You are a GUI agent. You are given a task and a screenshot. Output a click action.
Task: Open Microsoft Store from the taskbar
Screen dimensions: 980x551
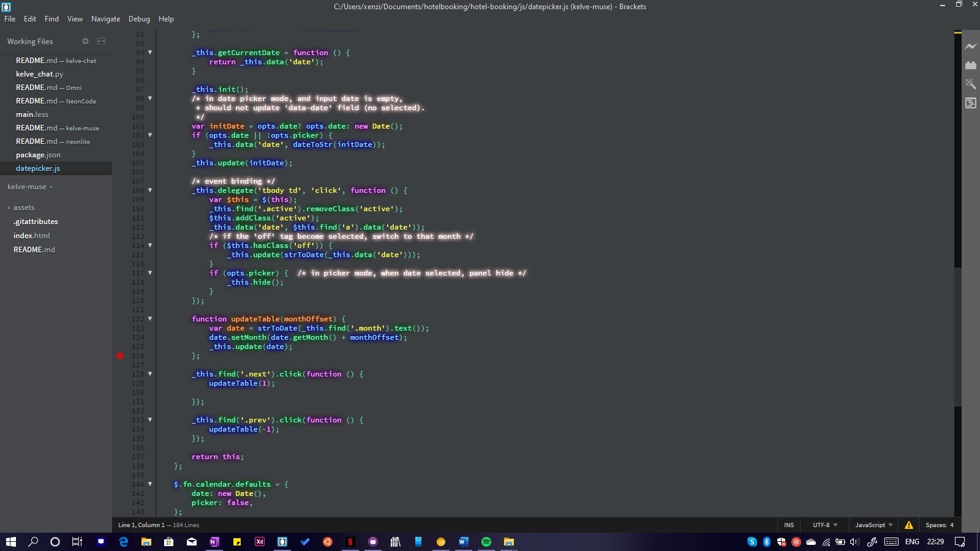169,542
